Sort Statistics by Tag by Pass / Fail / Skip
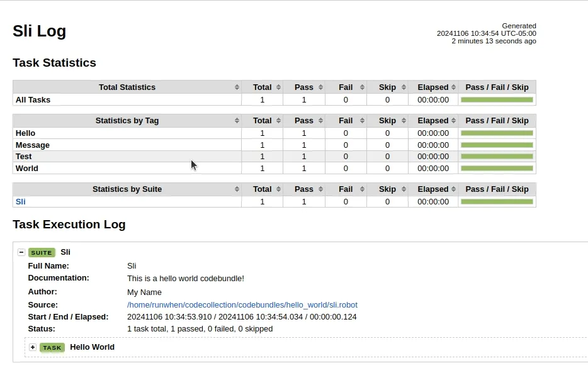Viewport: 588px width, 373px height. (497, 120)
